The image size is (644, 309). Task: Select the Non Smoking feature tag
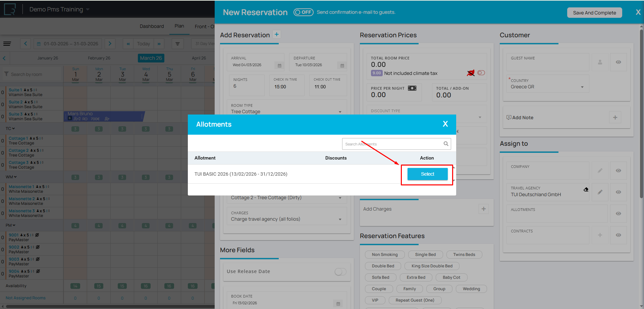384,255
